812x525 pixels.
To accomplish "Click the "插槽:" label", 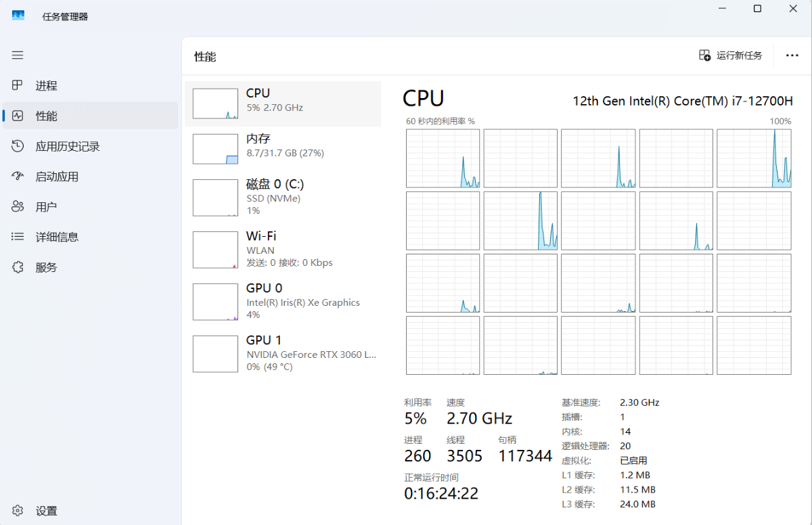I will click(572, 417).
